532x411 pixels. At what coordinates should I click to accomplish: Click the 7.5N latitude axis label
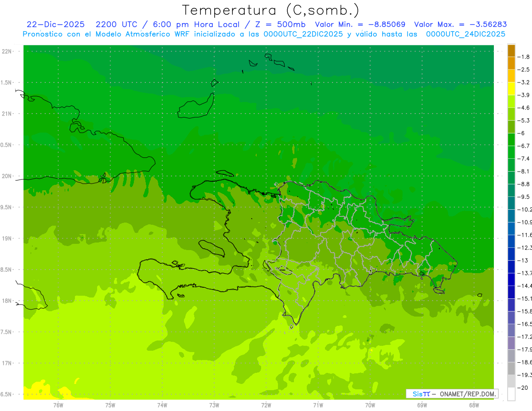tap(6, 332)
